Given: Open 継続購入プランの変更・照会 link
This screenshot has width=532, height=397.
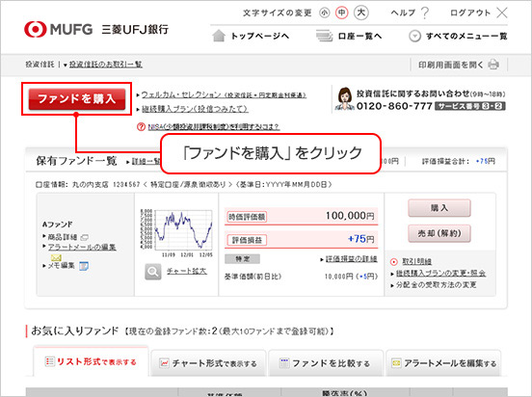Looking at the screenshot, I should point(440,273).
